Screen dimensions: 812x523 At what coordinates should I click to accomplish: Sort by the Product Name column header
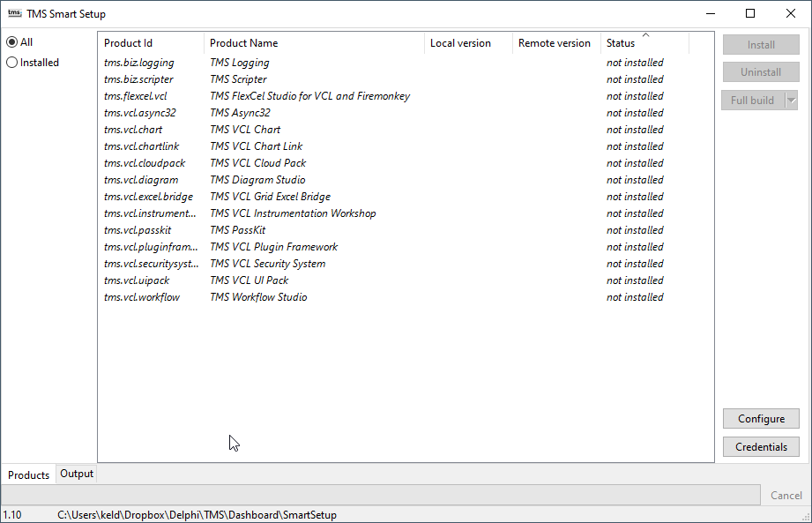pyautogui.click(x=315, y=43)
